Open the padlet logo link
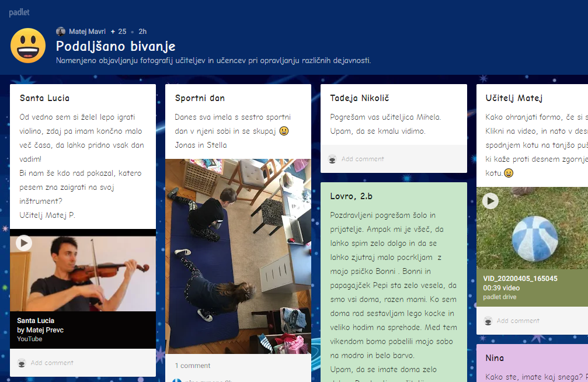The image size is (588, 382). coord(19,12)
